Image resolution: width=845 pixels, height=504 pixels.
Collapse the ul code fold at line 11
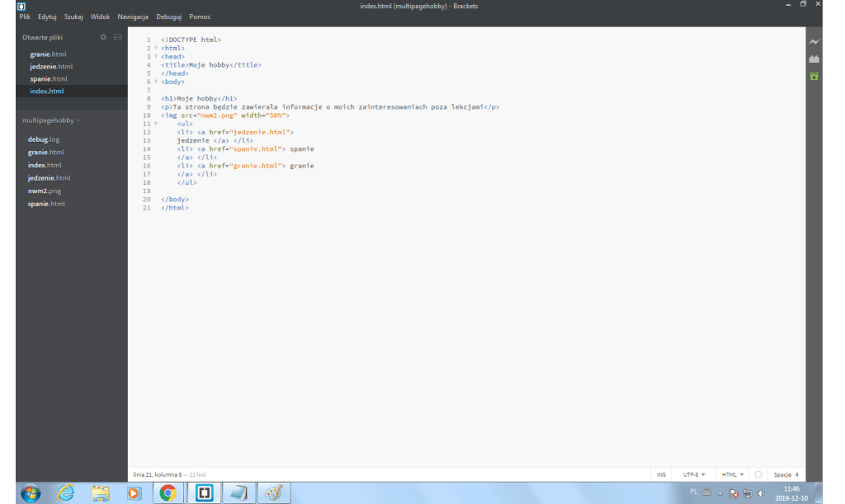[155, 124]
